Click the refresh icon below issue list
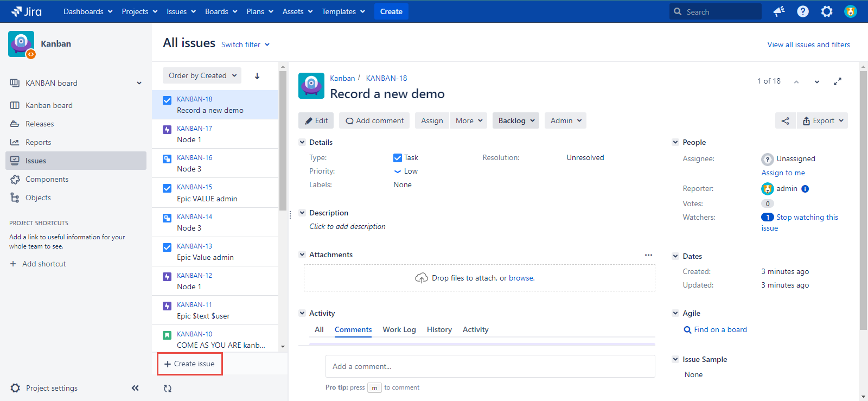Image resolution: width=868 pixels, height=401 pixels. click(x=168, y=389)
